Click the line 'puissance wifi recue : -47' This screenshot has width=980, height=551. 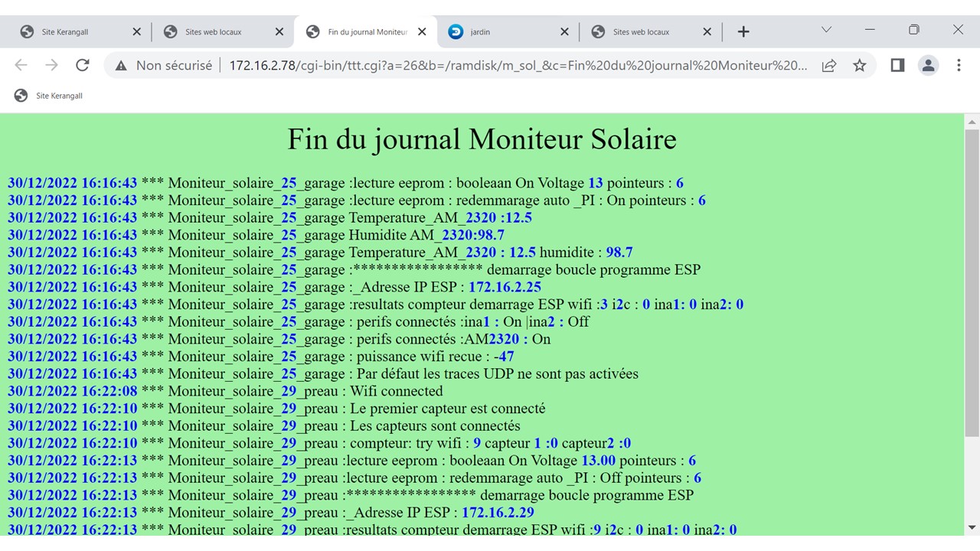(x=261, y=357)
